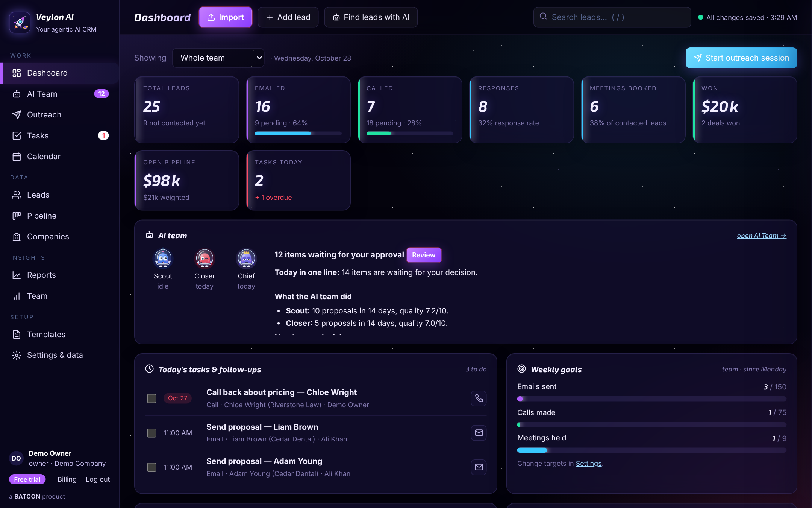
Task: Open Templates in sidebar
Action: [x=60, y=335]
